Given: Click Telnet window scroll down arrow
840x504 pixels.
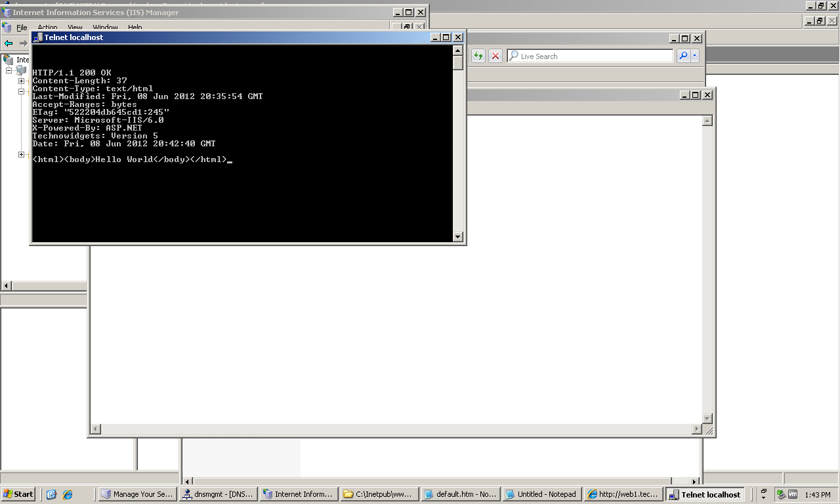Looking at the screenshot, I should point(458,237).
